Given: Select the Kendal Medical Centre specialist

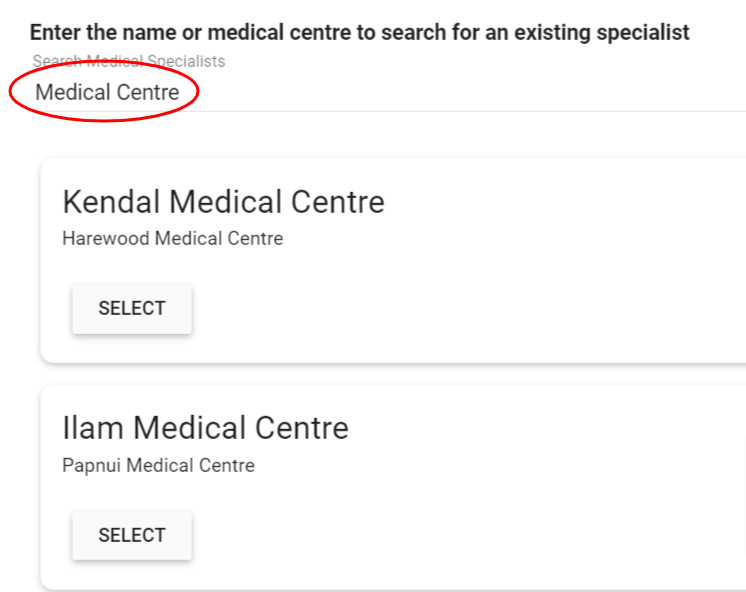Looking at the screenshot, I should [132, 309].
